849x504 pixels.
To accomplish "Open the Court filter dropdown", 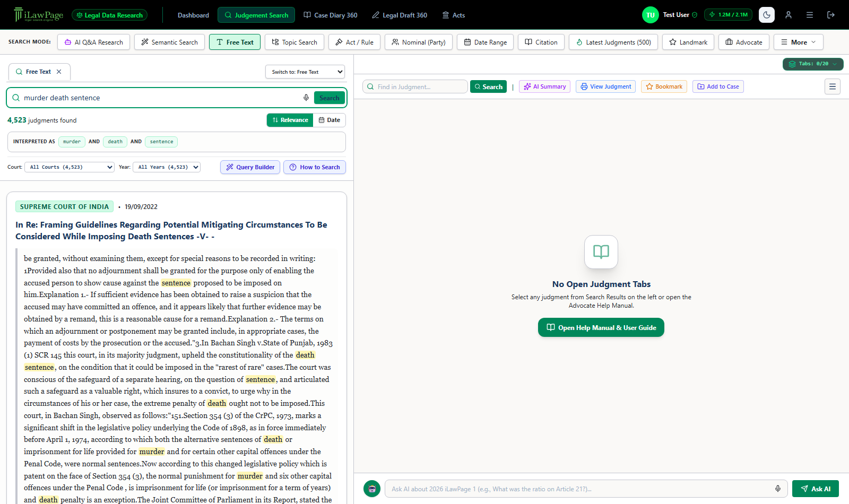I will [70, 167].
